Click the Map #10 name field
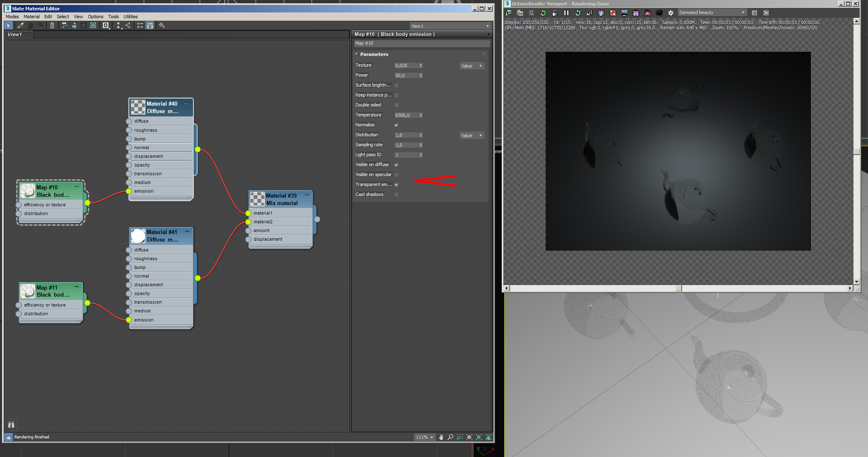 pos(421,44)
